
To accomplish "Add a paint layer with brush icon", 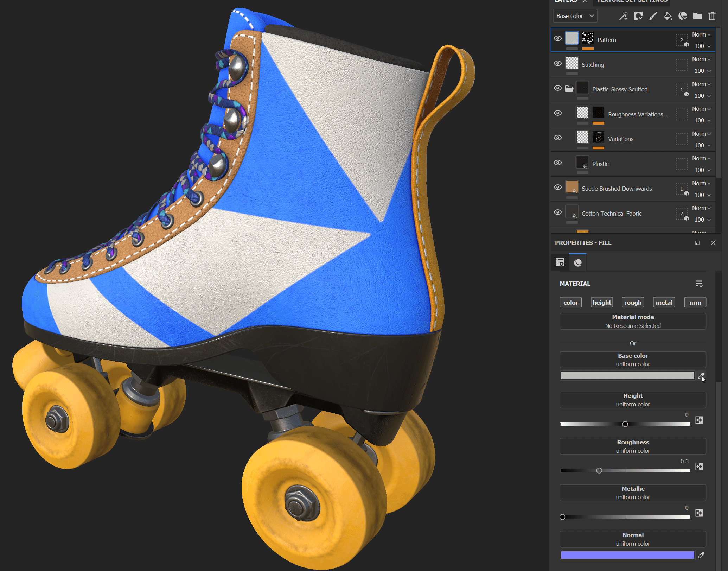I will click(x=653, y=16).
